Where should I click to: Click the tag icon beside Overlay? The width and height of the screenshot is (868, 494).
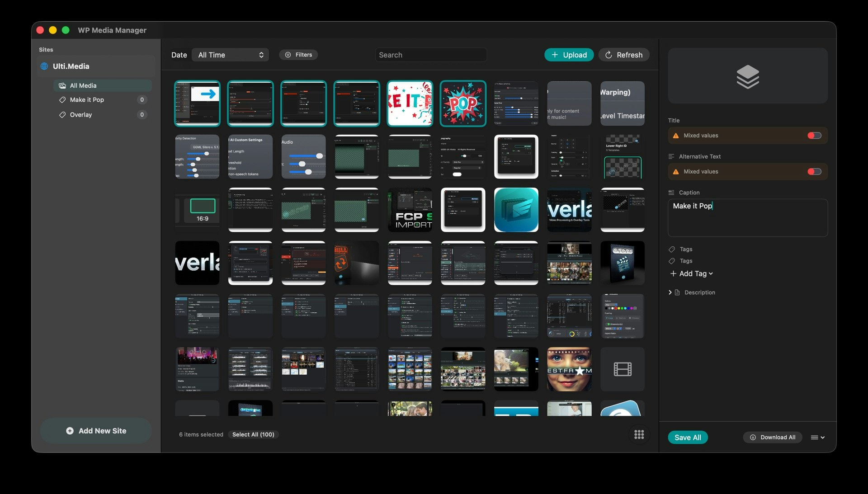point(62,115)
